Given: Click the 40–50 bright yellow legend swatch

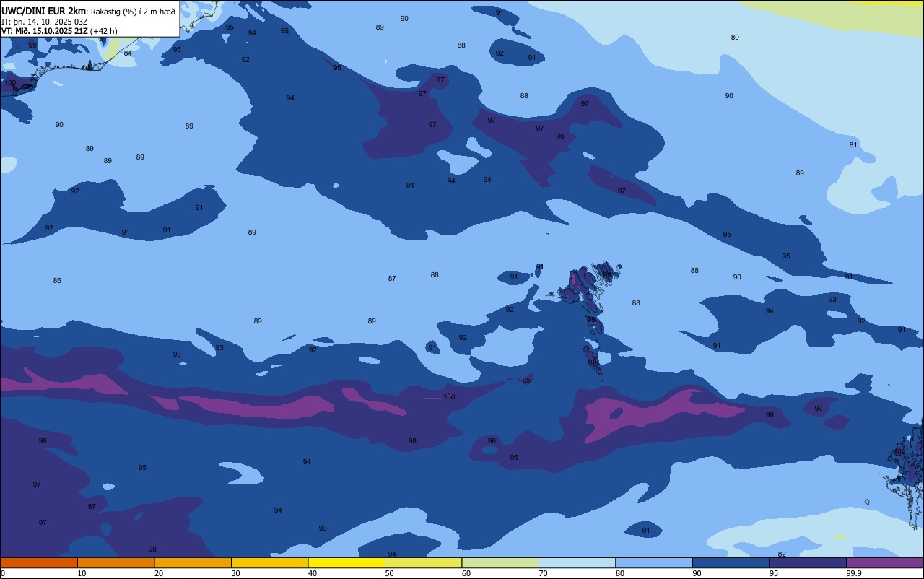Looking at the screenshot, I should pos(346,562).
